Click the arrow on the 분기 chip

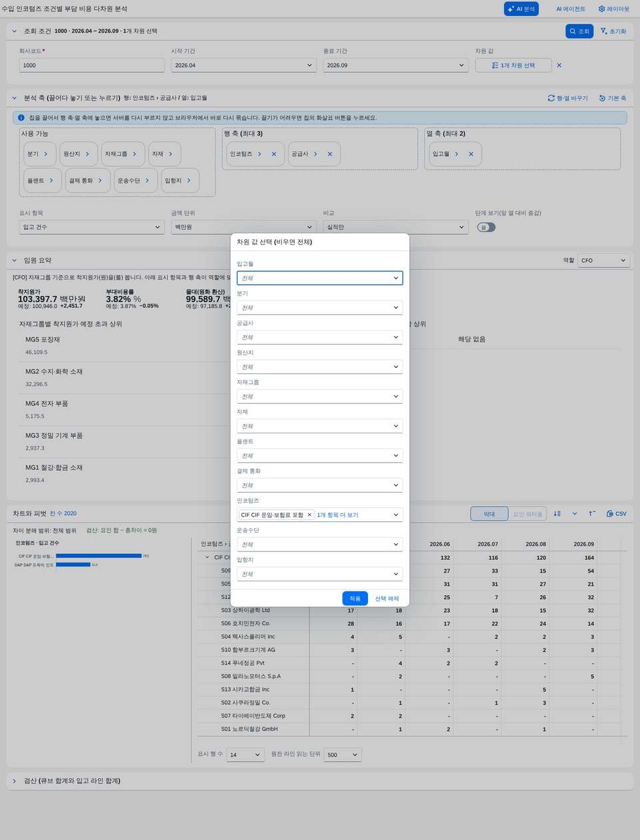point(46,154)
